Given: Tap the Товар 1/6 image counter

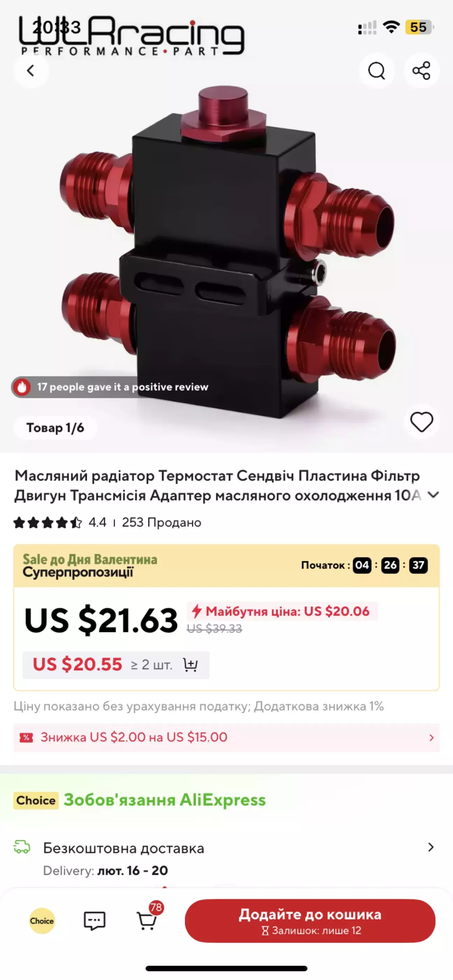Looking at the screenshot, I should [55, 427].
